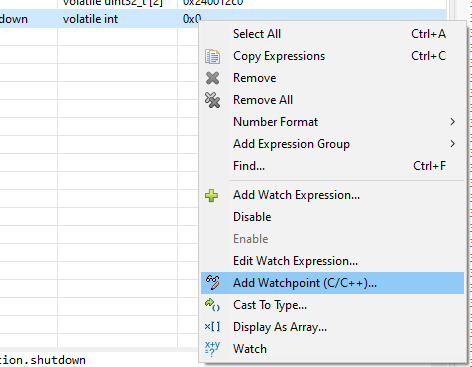Click the double-X Remove All icon
Viewport: 472px width, 367px height.
212,100
